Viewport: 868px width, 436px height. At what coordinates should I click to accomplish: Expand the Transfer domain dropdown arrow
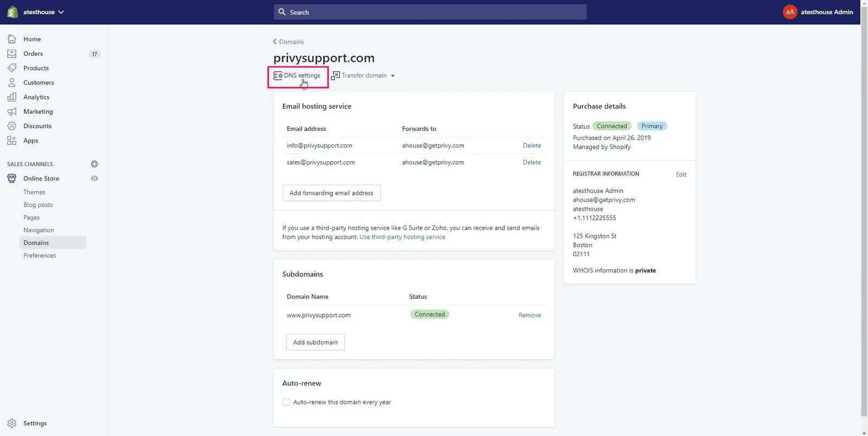(x=393, y=76)
